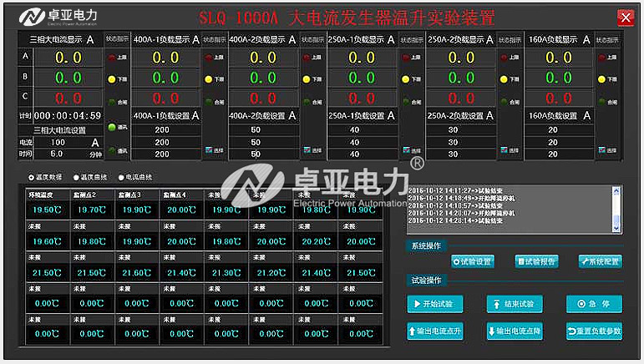Toggle the 选择 checkbox for 250A-1 load
The width and height of the screenshot is (644, 364).
(407, 150)
